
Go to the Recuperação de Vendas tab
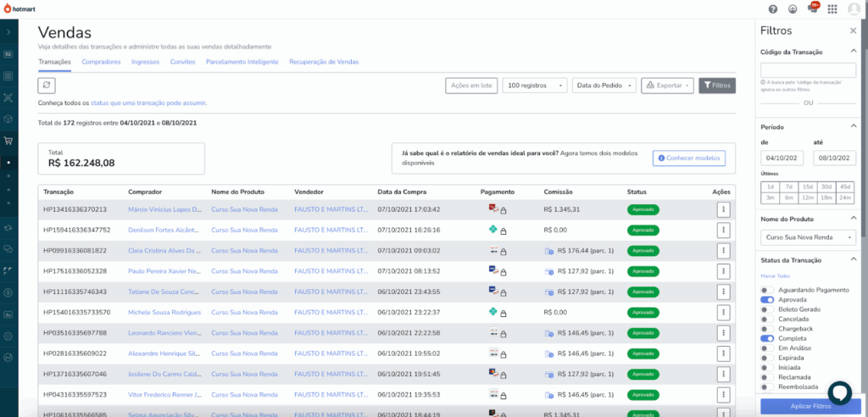click(x=324, y=62)
